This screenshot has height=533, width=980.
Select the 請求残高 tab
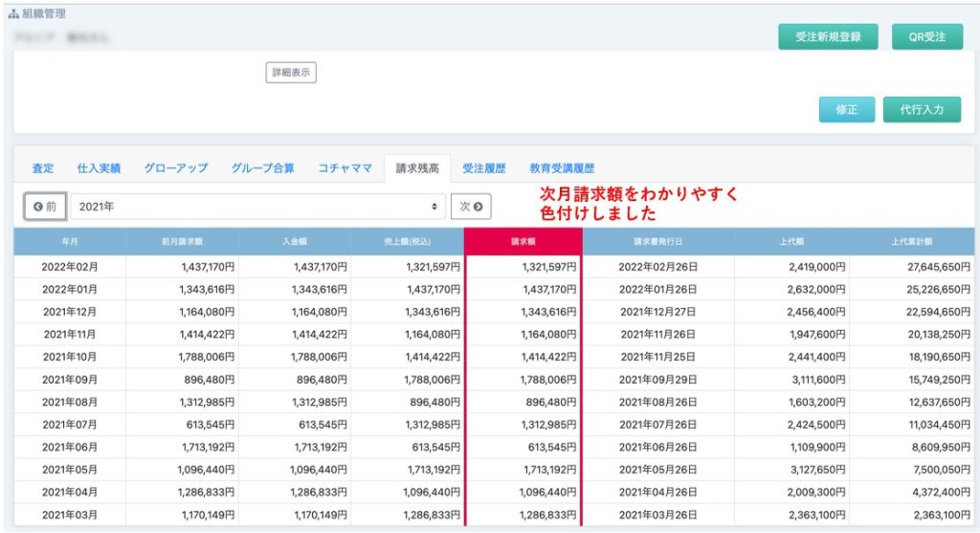(417, 168)
